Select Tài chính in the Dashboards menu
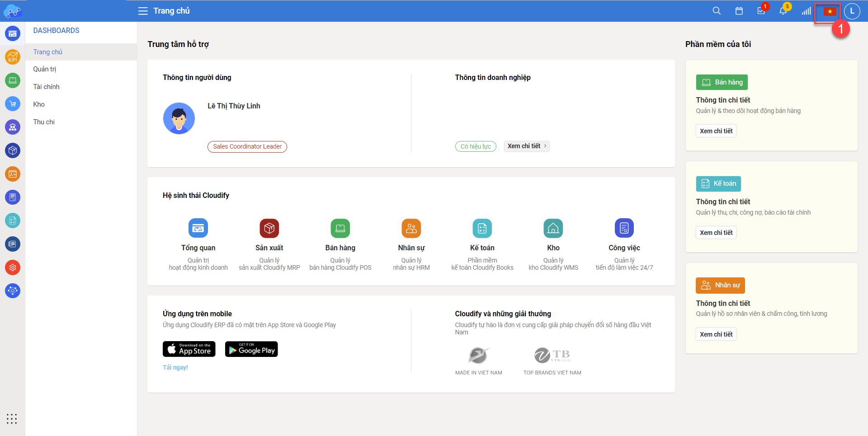 coord(81,87)
